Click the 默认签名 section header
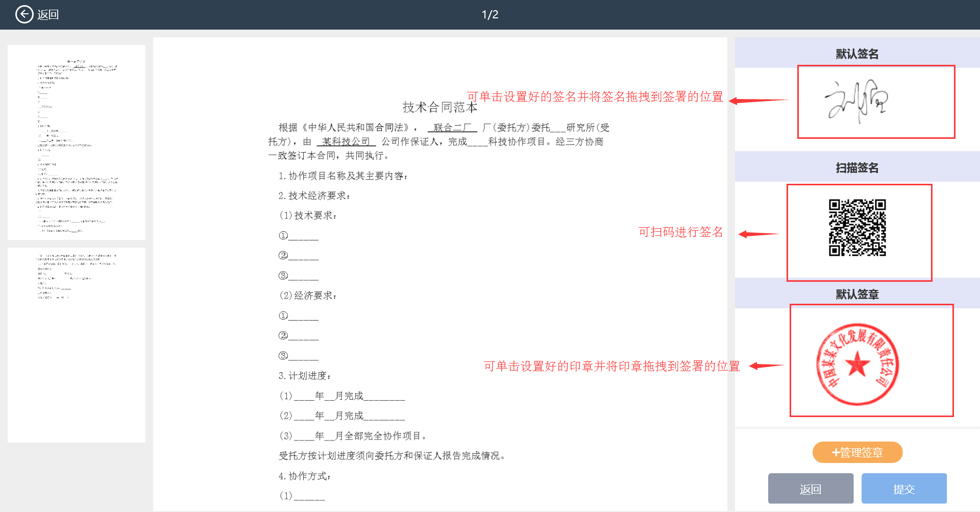 [x=857, y=54]
